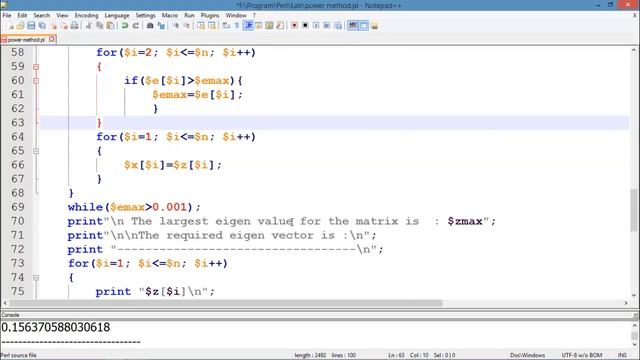Open the Language menu

tap(117, 16)
